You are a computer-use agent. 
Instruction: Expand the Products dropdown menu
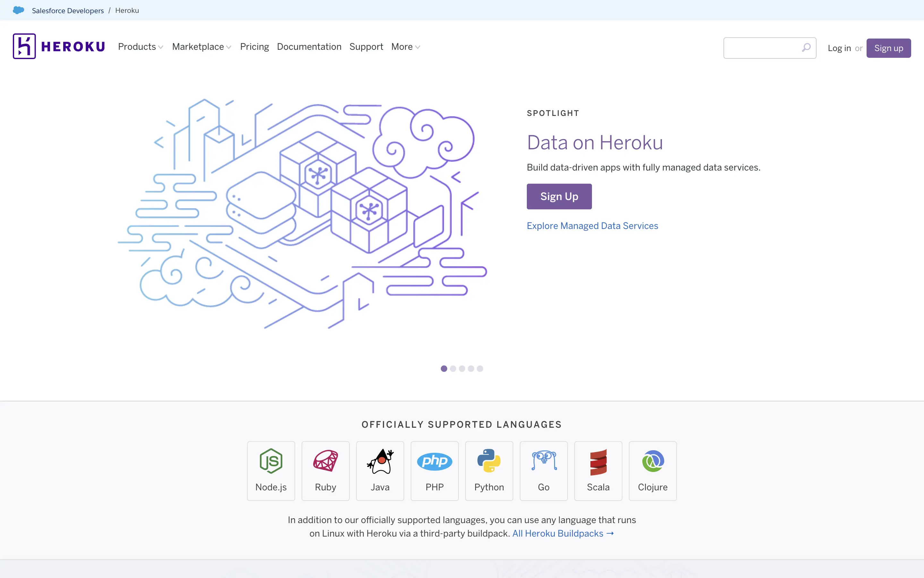pyautogui.click(x=141, y=47)
